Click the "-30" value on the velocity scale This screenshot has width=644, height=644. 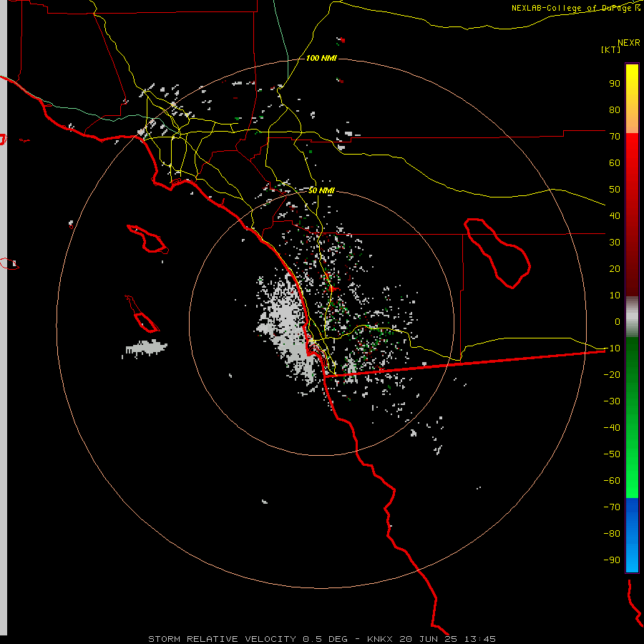(612, 401)
